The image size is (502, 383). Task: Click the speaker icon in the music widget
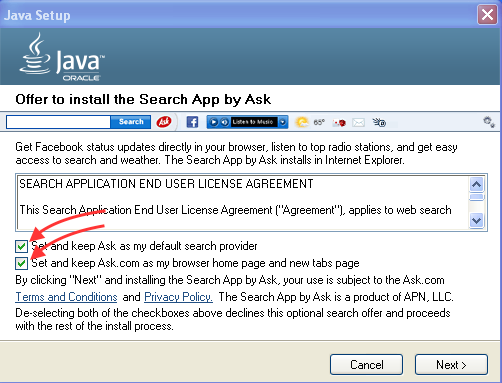(225, 122)
